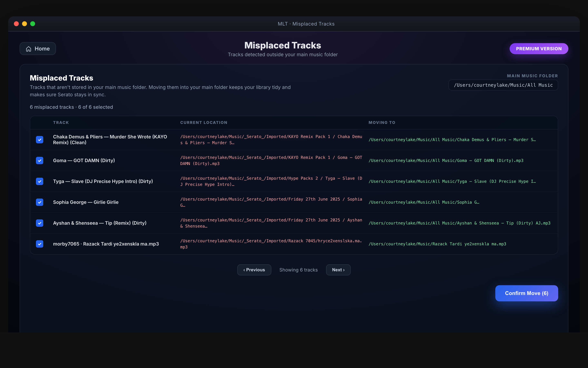
Task: Click the TRACK column header
Action: (x=61, y=123)
